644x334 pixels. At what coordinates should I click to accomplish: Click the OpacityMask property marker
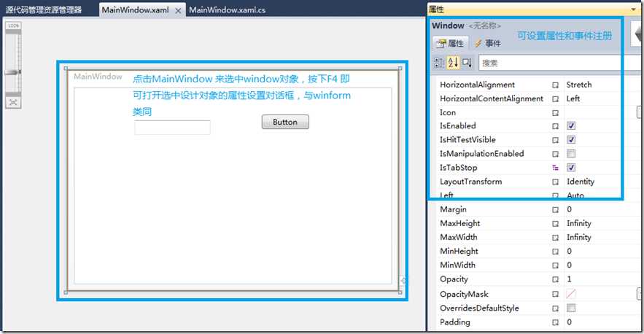point(555,295)
